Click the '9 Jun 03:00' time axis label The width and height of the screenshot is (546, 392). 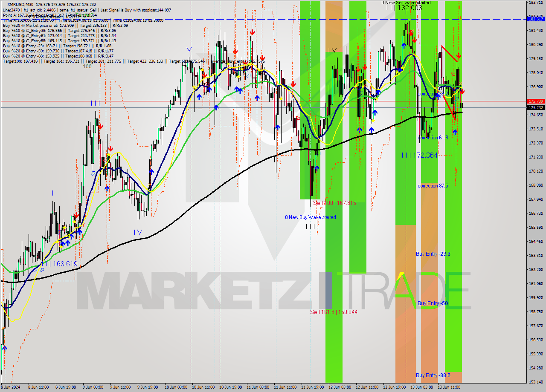92,388
